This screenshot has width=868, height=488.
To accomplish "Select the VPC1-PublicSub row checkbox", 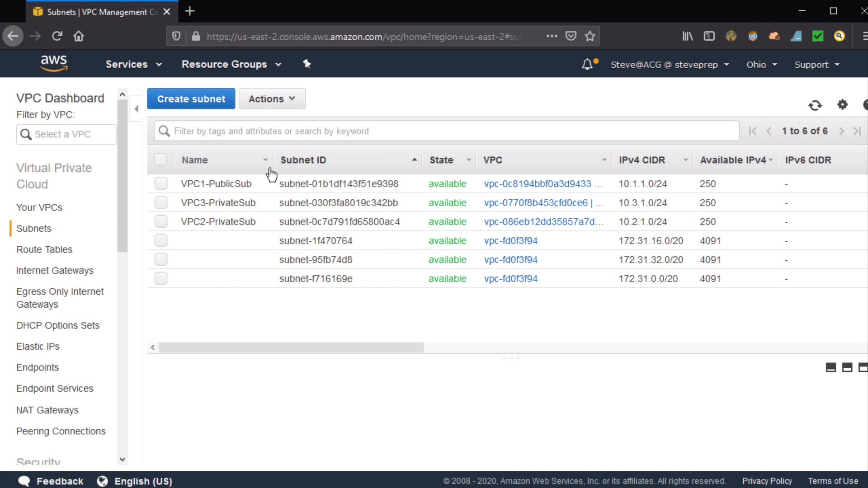I will coord(161,183).
